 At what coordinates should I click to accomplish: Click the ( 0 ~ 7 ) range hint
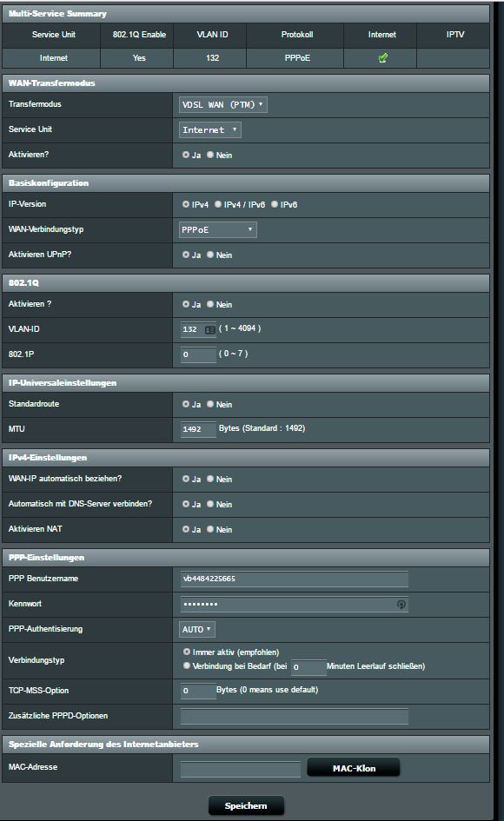[234, 354]
